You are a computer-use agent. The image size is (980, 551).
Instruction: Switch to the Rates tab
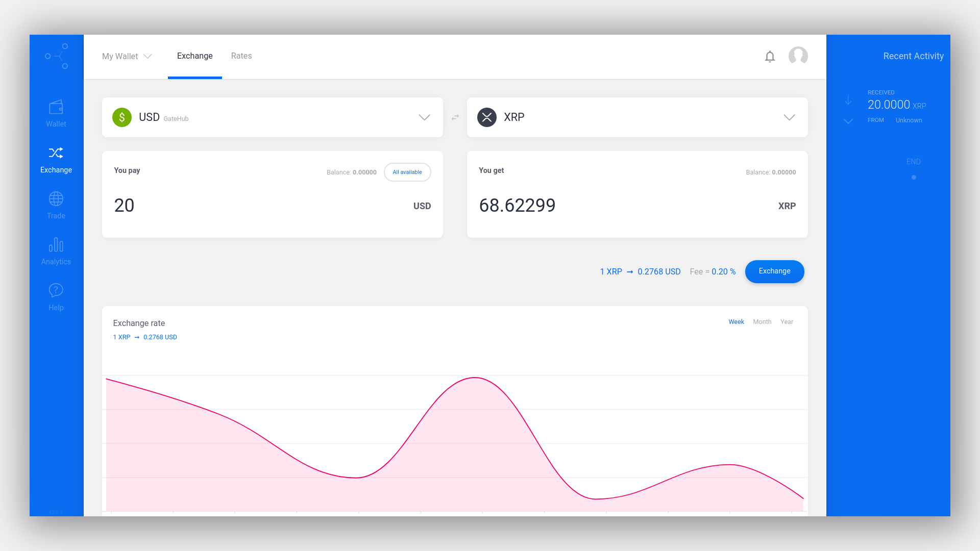[241, 56]
